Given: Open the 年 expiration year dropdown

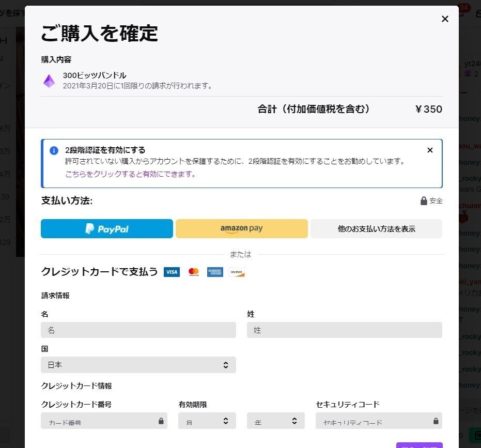Looking at the screenshot, I should coord(275,421).
